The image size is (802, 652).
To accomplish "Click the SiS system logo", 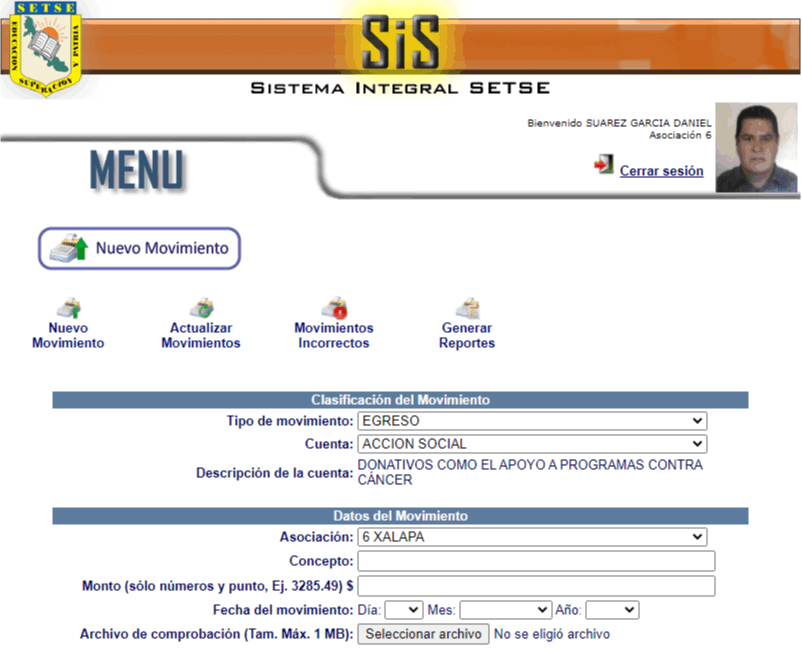I will [398, 40].
